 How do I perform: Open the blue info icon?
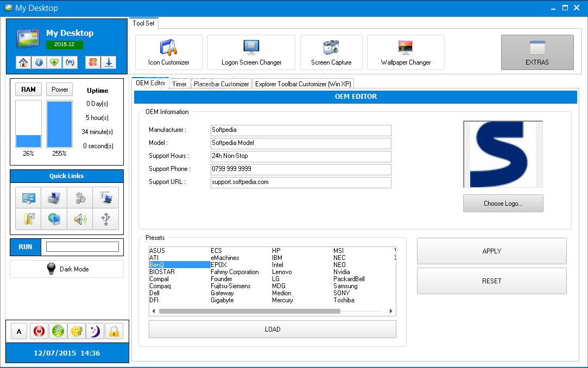click(x=39, y=62)
